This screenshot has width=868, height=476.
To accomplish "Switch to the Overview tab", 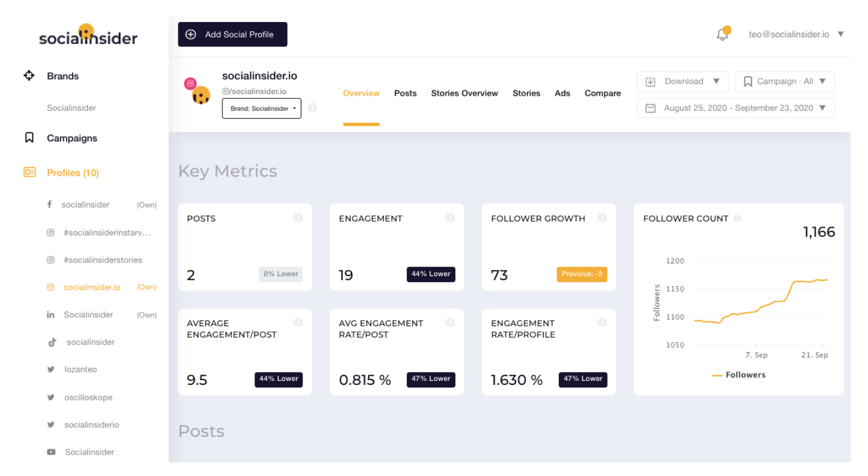I will 361,93.
